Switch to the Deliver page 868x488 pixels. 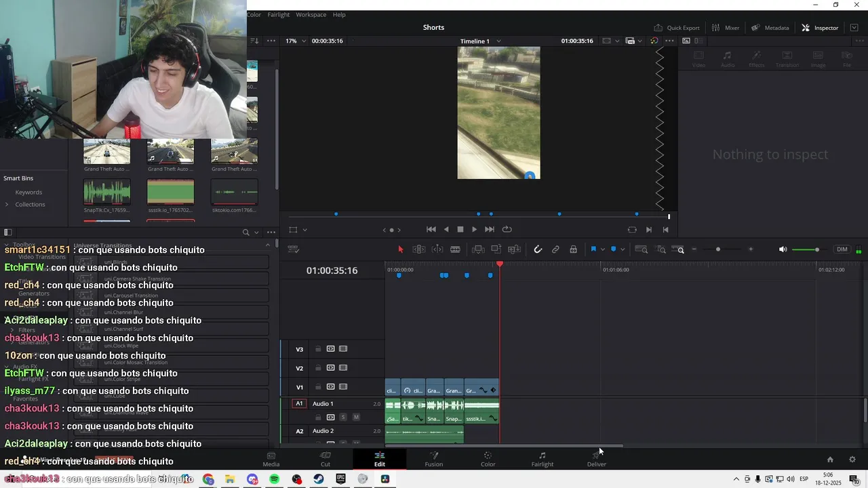597,459
